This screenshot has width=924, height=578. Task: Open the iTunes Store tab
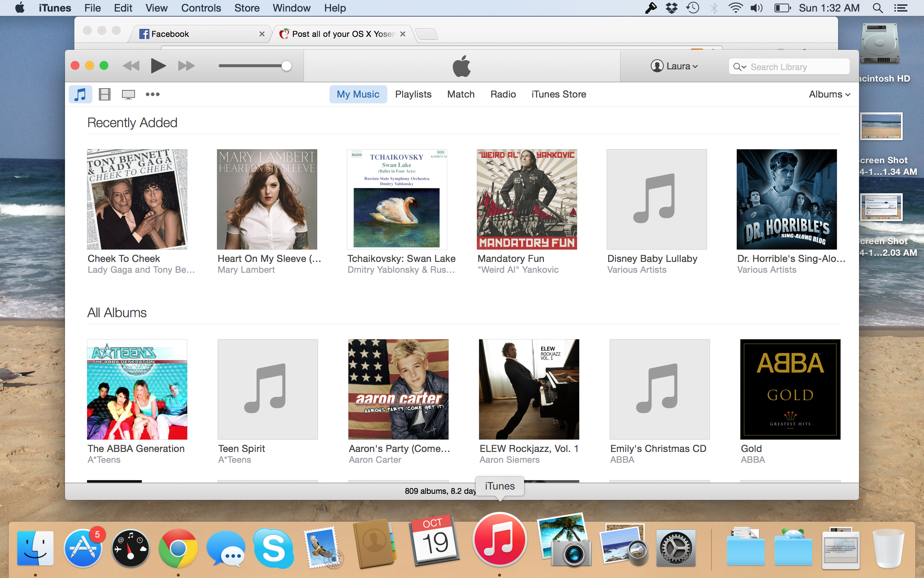(x=559, y=94)
